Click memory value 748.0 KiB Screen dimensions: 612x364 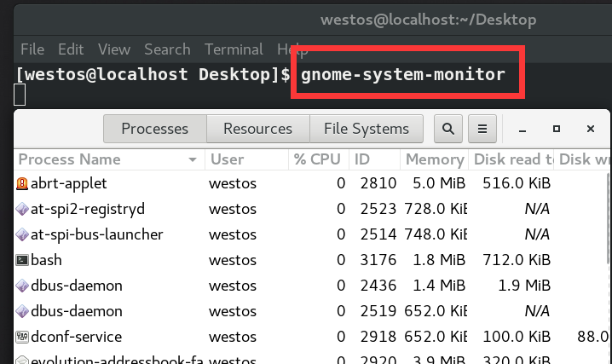tap(436, 234)
